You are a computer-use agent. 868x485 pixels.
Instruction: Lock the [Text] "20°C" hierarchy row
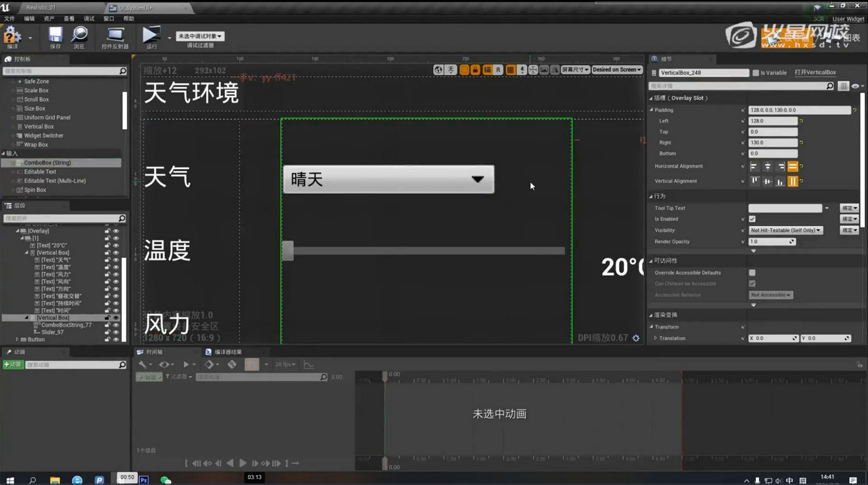[x=108, y=245]
